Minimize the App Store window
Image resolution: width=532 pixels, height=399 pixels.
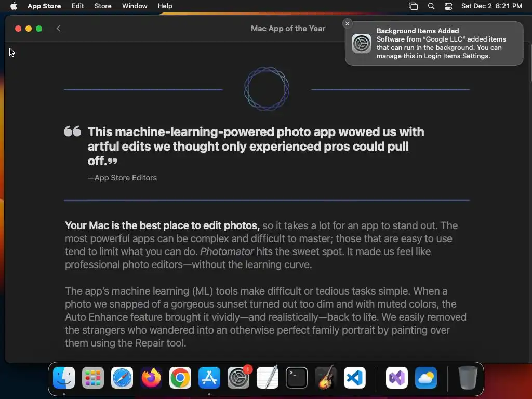(x=29, y=29)
